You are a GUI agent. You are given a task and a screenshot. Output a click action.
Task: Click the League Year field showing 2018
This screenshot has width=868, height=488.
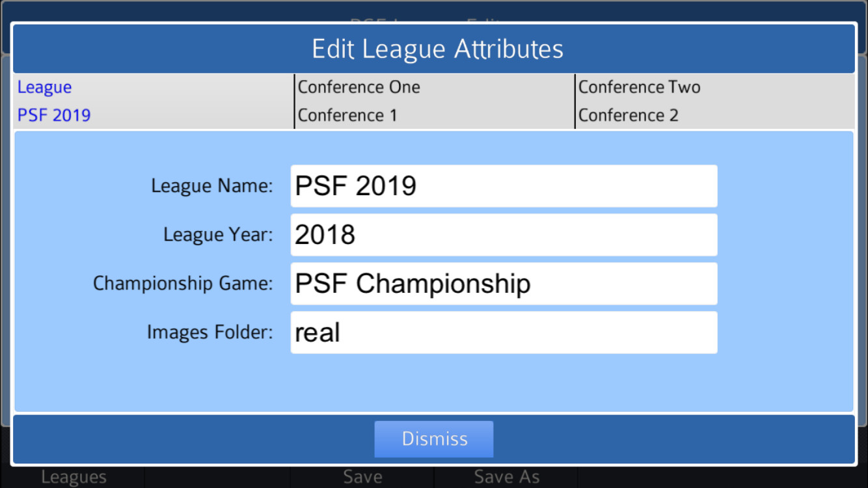click(x=503, y=234)
